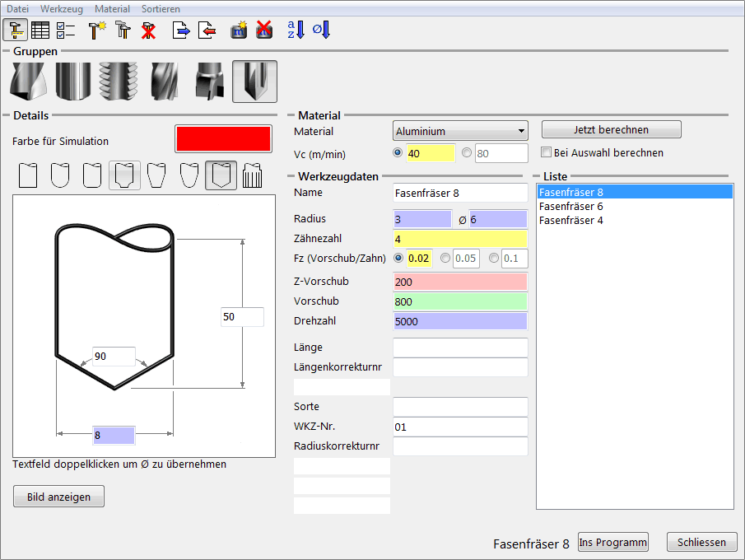Open the Material dropdown showing Aluminium
The image size is (745, 560).
click(460, 131)
